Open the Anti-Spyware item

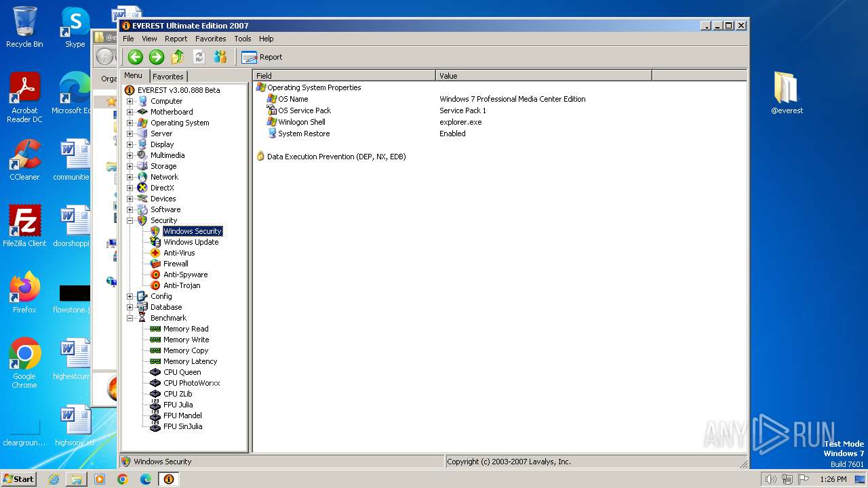tap(185, 274)
